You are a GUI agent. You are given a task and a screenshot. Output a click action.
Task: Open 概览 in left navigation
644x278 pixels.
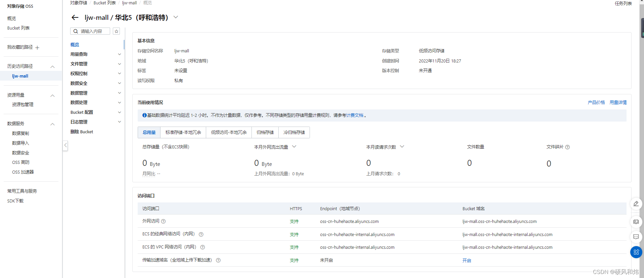(x=11, y=18)
